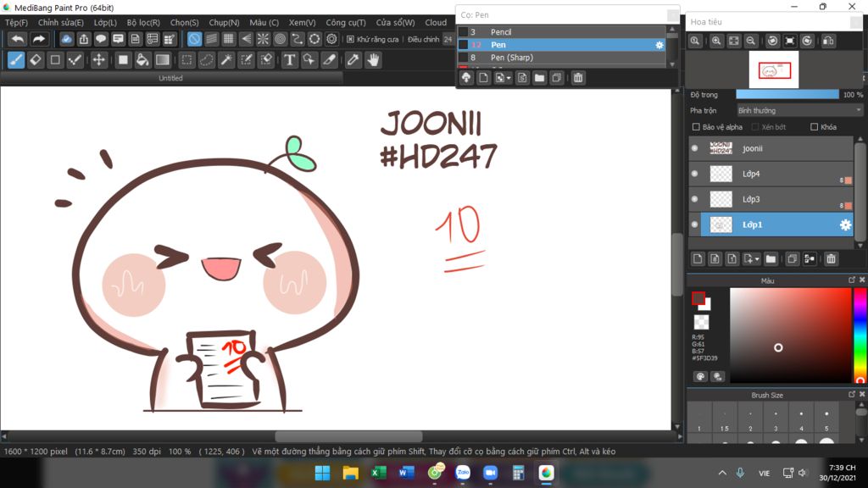868x488 pixels.
Task: Select the Gradient tool
Action: pyautogui.click(x=162, y=60)
